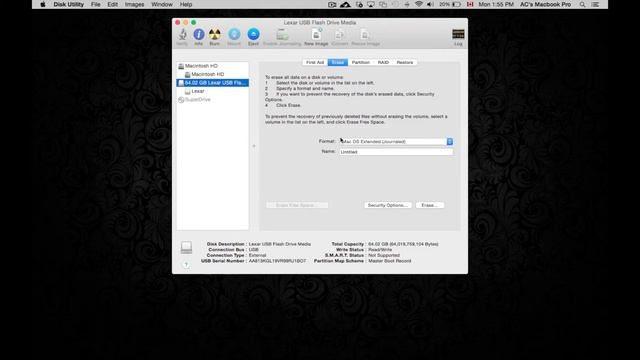Open the RAID tab

pyautogui.click(x=383, y=62)
